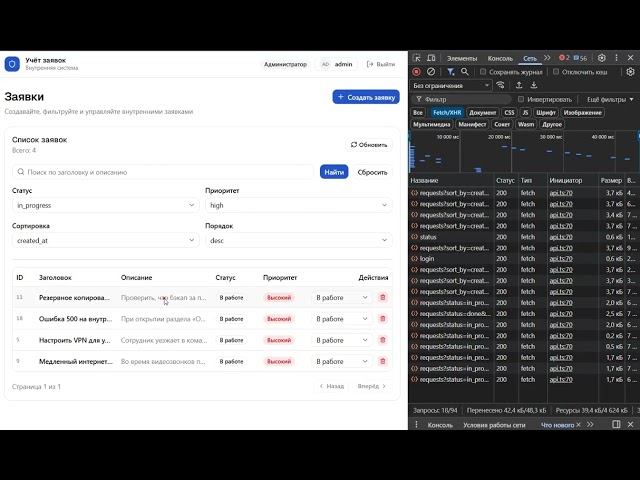Delete the 'Медленный интернет' request row
Screen dimensions: 640x480
tap(382, 361)
